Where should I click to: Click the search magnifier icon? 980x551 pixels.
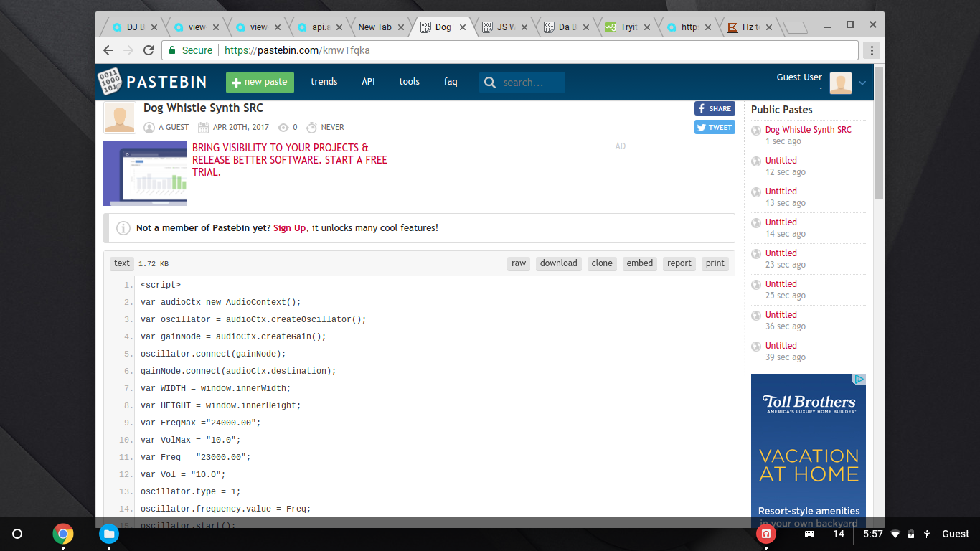click(490, 83)
